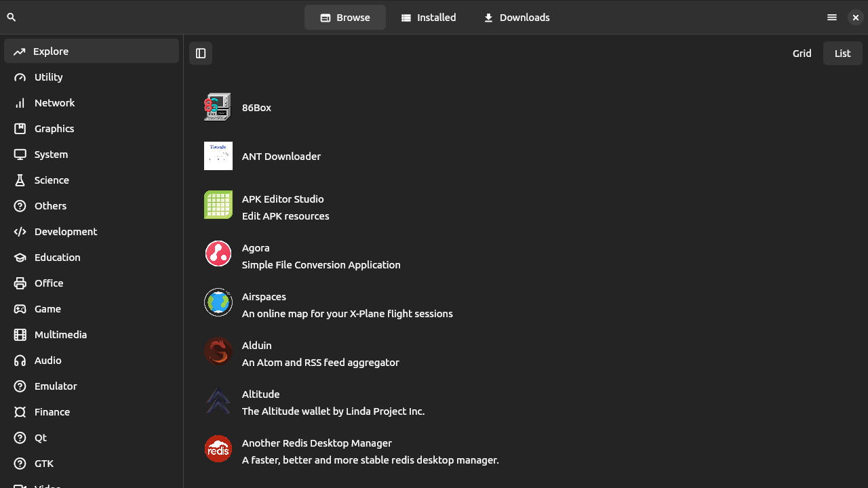Click the ANT Downloader thumbnail
The width and height of the screenshot is (868, 488).
[x=218, y=156]
